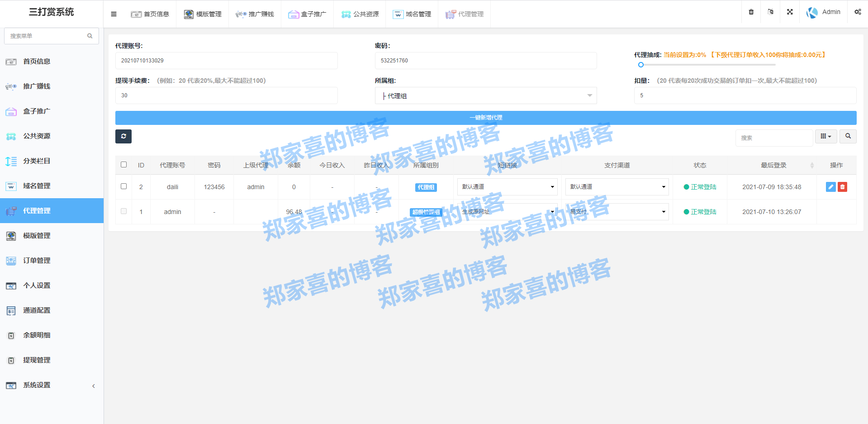Click the 三打赏系统 title
The height and width of the screenshot is (424, 868).
(52, 12)
